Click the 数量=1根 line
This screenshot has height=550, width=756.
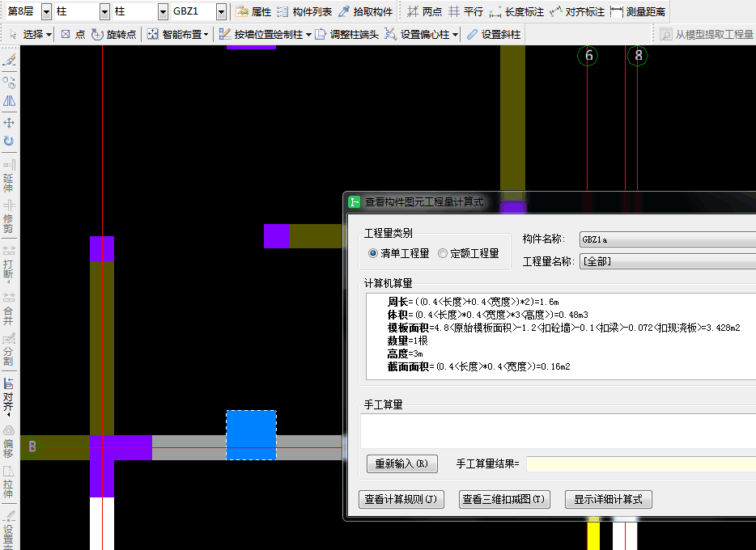(x=407, y=341)
